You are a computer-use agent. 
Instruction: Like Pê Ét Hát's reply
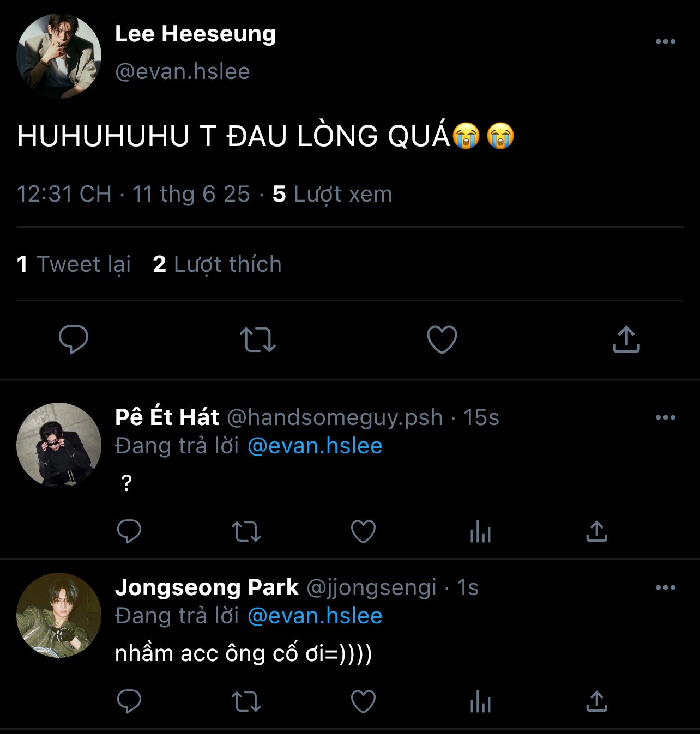[x=363, y=531]
